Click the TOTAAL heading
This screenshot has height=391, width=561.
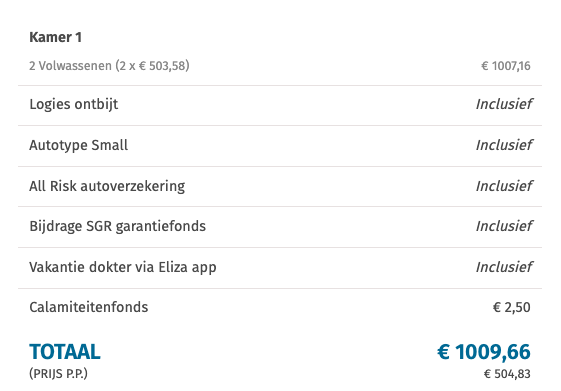click(x=65, y=352)
